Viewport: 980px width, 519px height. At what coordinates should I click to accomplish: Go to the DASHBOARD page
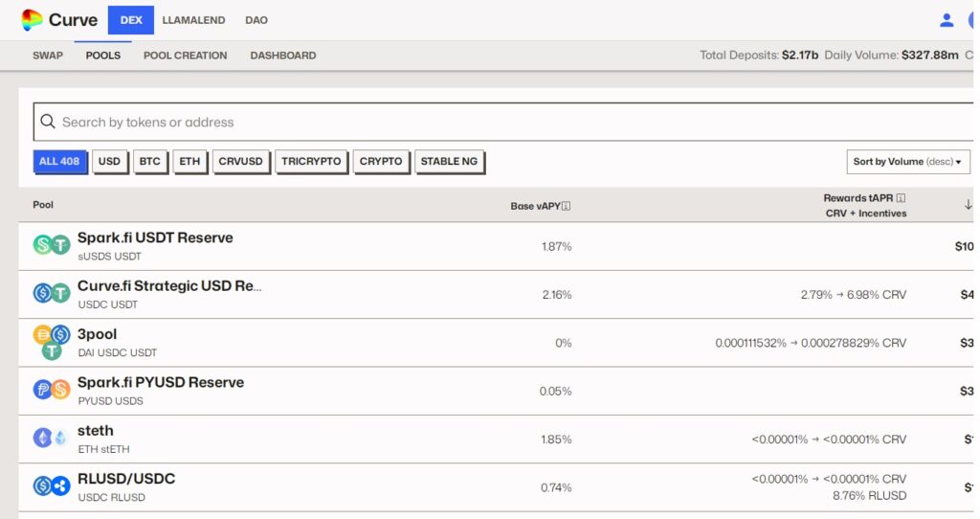click(x=282, y=56)
